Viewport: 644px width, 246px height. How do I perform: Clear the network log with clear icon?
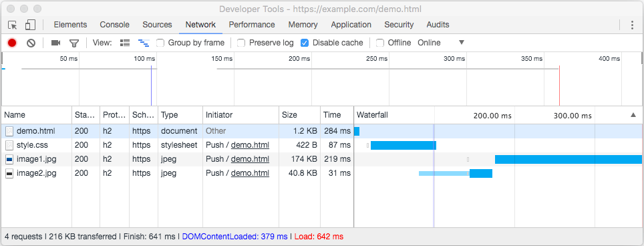[x=31, y=43]
